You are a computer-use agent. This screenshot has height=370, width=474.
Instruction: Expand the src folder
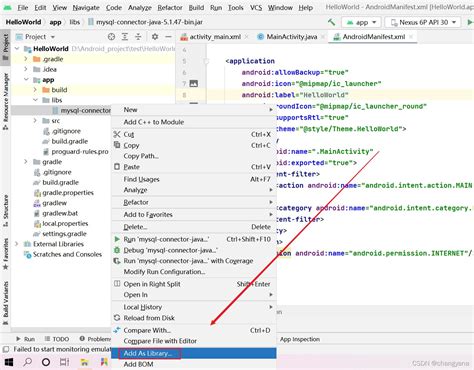click(x=35, y=121)
